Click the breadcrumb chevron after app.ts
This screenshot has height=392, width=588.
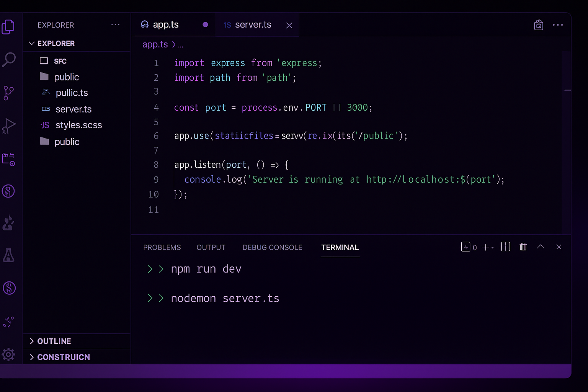(174, 45)
